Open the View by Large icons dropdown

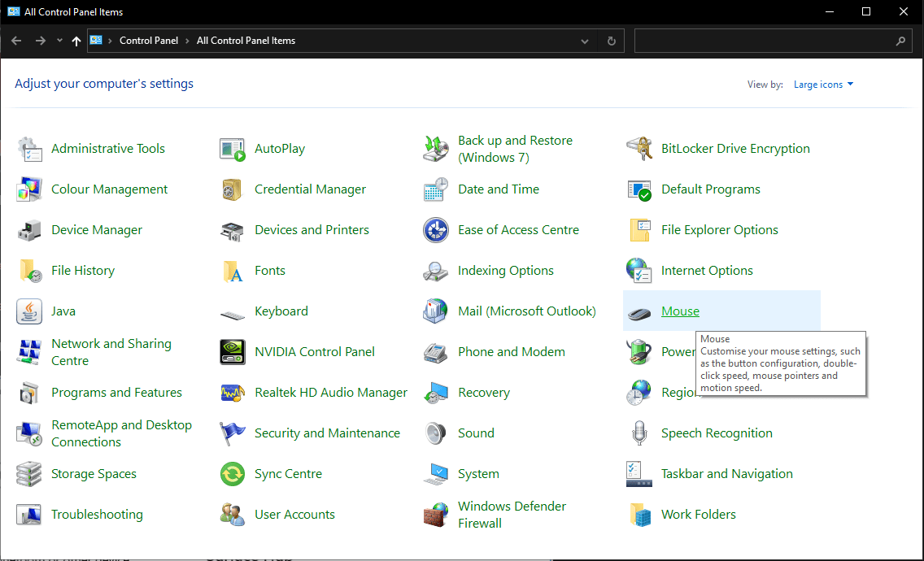(823, 84)
